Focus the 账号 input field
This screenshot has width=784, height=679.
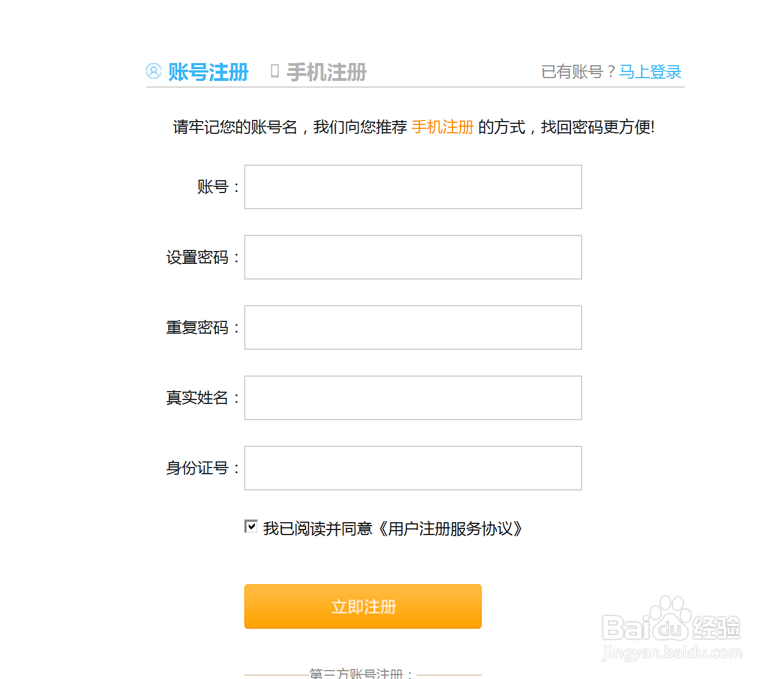click(x=413, y=187)
